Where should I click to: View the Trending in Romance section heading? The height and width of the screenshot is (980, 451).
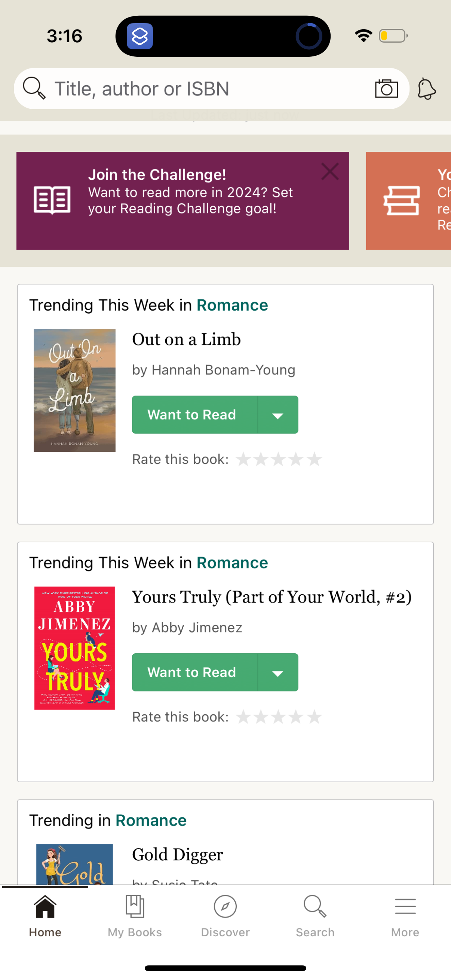(108, 819)
